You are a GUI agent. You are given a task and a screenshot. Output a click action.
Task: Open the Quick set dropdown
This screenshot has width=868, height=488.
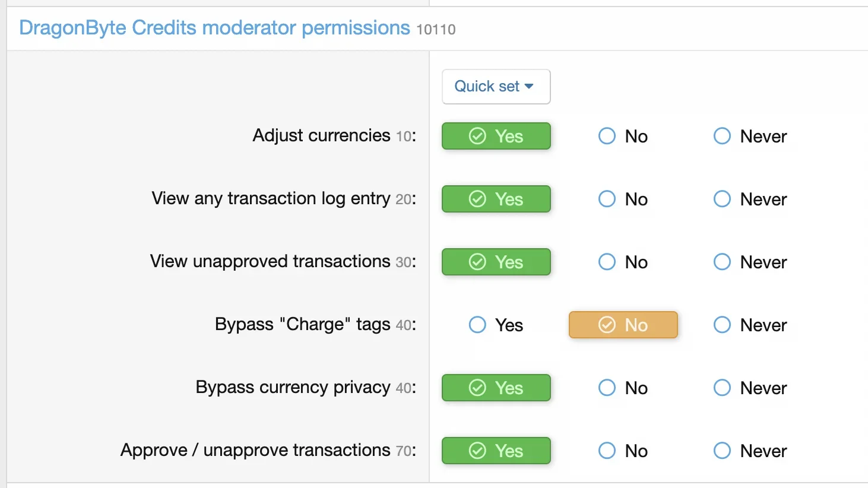coord(496,87)
